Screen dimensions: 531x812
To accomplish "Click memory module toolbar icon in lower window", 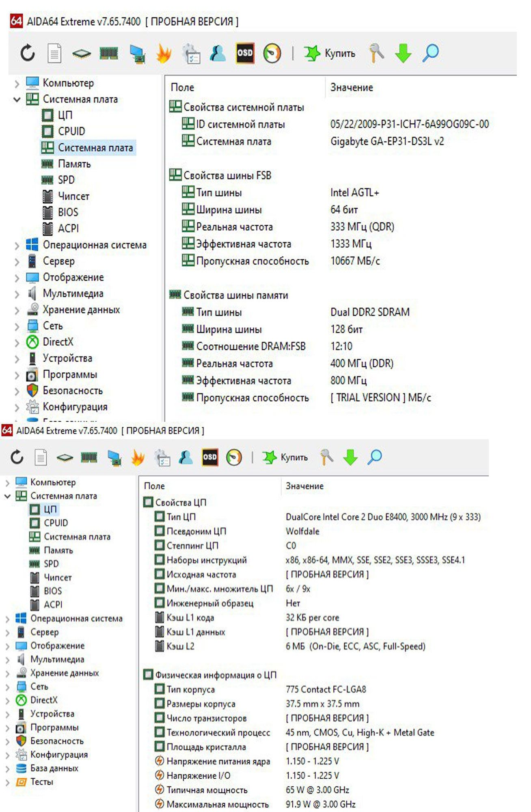I will tap(89, 457).
